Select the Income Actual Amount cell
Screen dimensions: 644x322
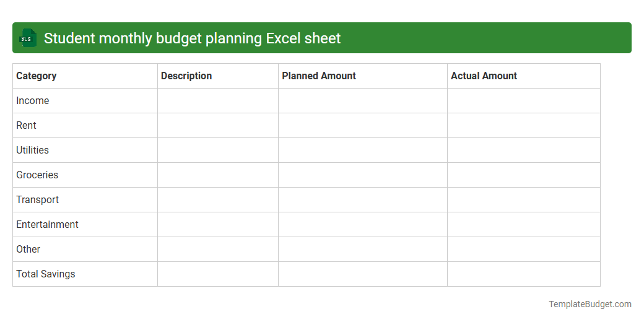pos(524,100)
